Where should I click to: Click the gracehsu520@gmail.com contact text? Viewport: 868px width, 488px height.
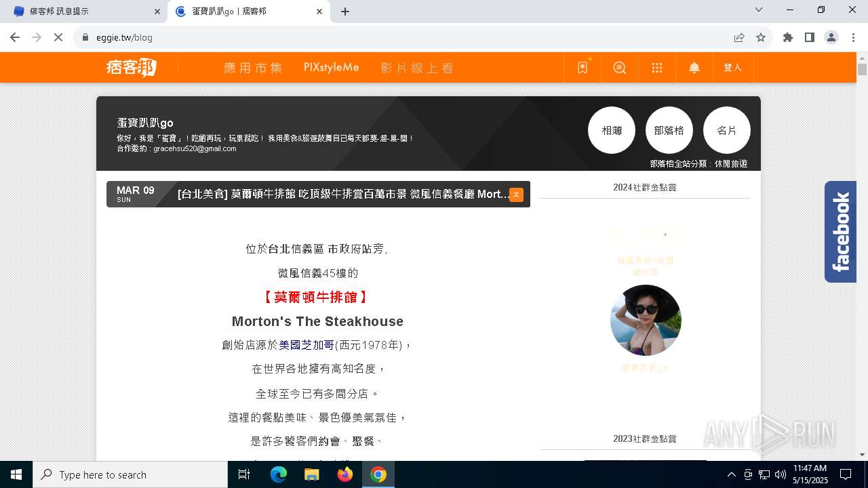pyautogui.click(x=195, y=148)
